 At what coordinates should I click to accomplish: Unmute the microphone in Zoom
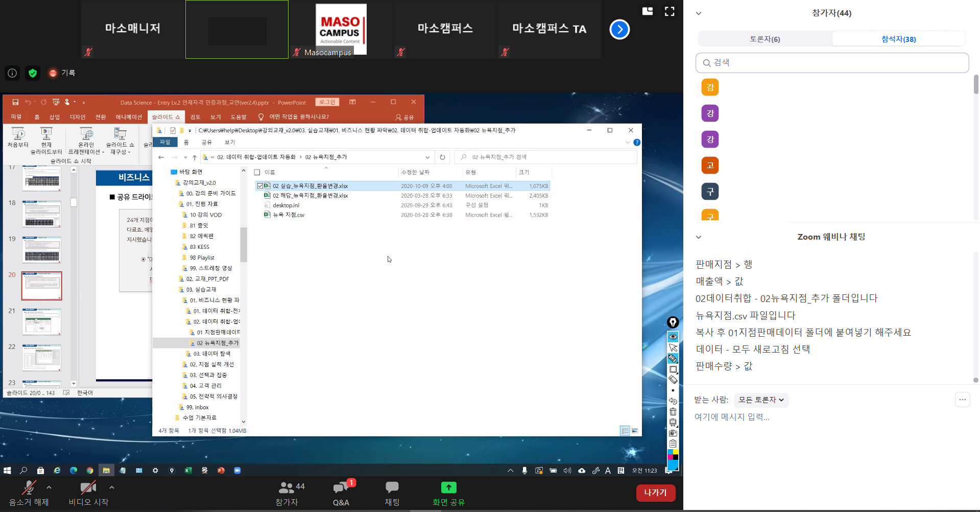point(29,488)
